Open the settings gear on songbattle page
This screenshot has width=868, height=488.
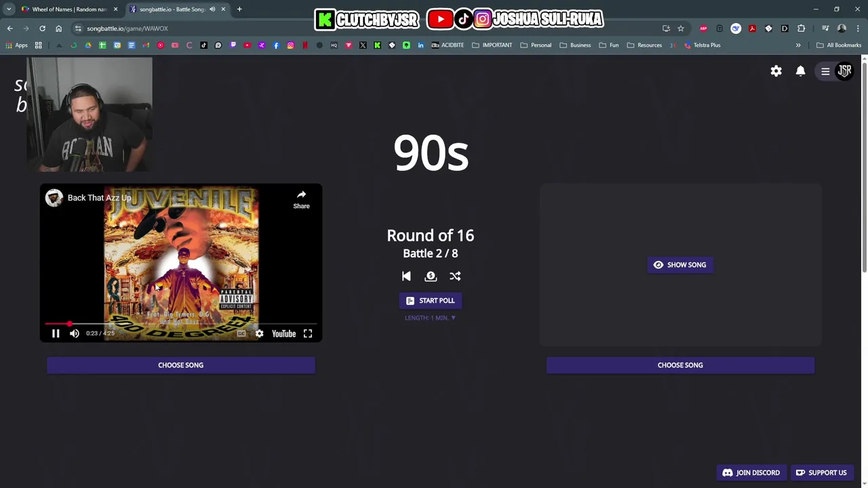click(x=776, y=71)
